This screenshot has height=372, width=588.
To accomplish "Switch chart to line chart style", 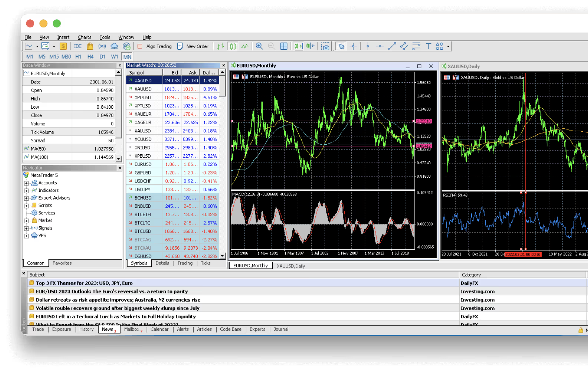I will (245, 46).
